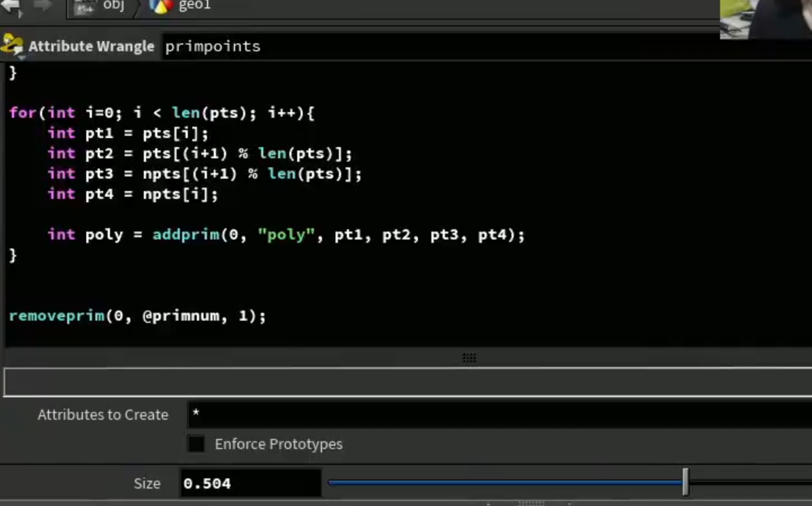The height and width of the screenshot is (506, 812).
Task: Click the geo1 node icon in path
Action: click(161, 6)
